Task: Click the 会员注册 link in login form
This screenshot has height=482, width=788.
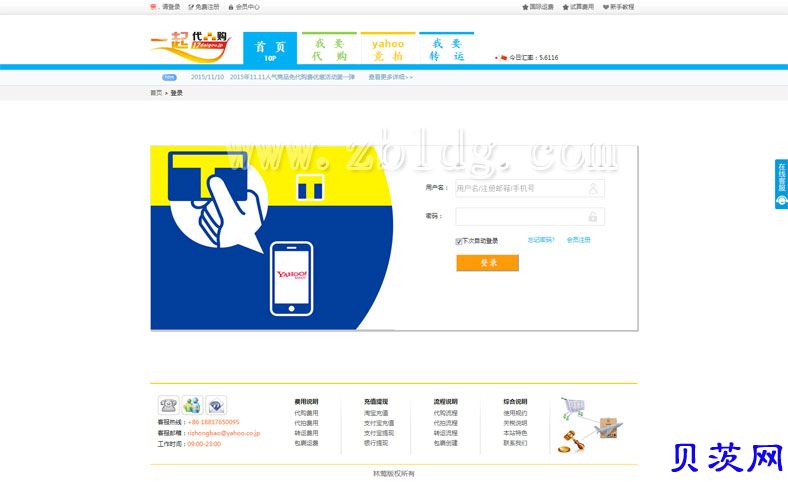Action: pos(578,240)
